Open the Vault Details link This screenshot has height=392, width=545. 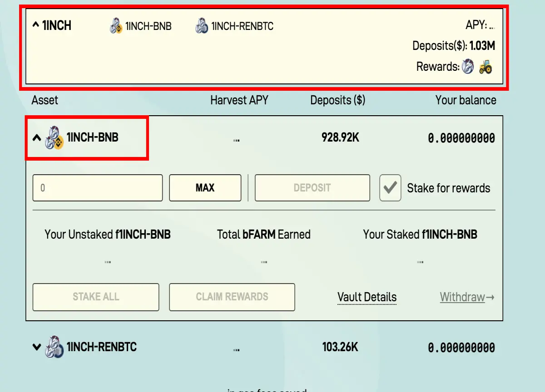367,297
